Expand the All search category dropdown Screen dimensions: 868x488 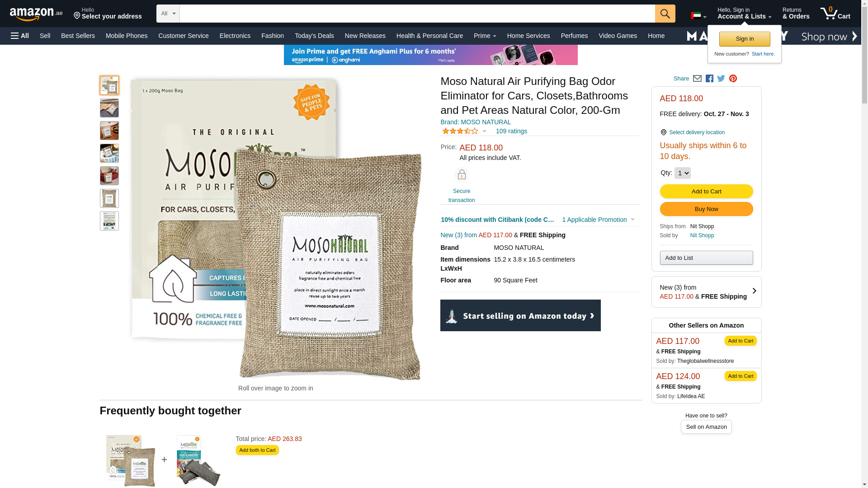168,14
